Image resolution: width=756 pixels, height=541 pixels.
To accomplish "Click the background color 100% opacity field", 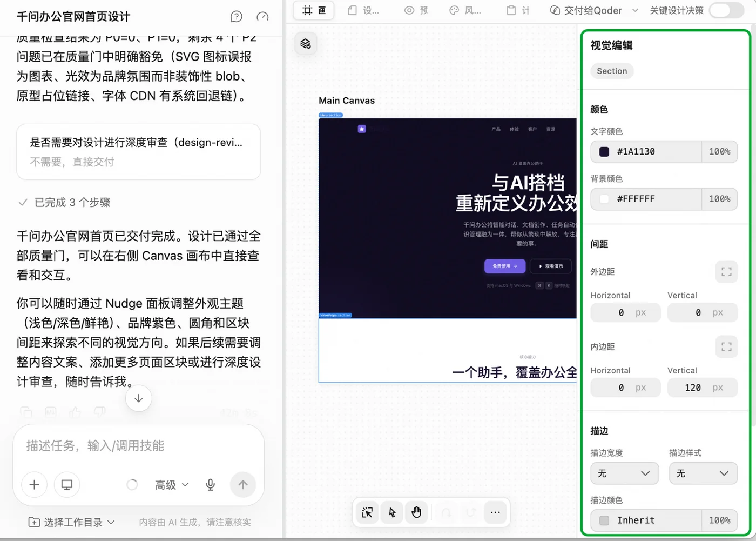I will (720, 199).
